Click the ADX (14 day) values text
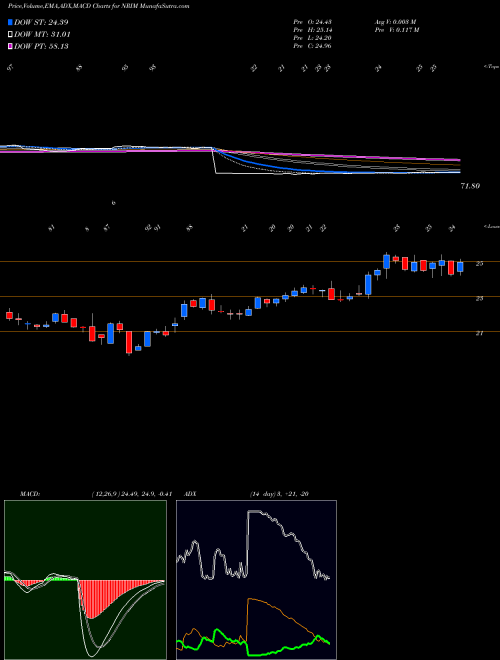The width and height of the screenshot is (500, 660). (279, 494)
